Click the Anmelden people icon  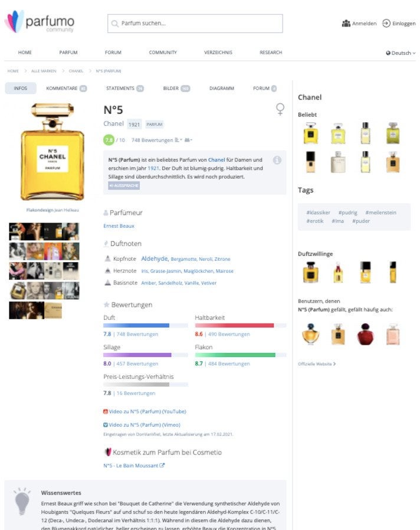pos(346,24)
